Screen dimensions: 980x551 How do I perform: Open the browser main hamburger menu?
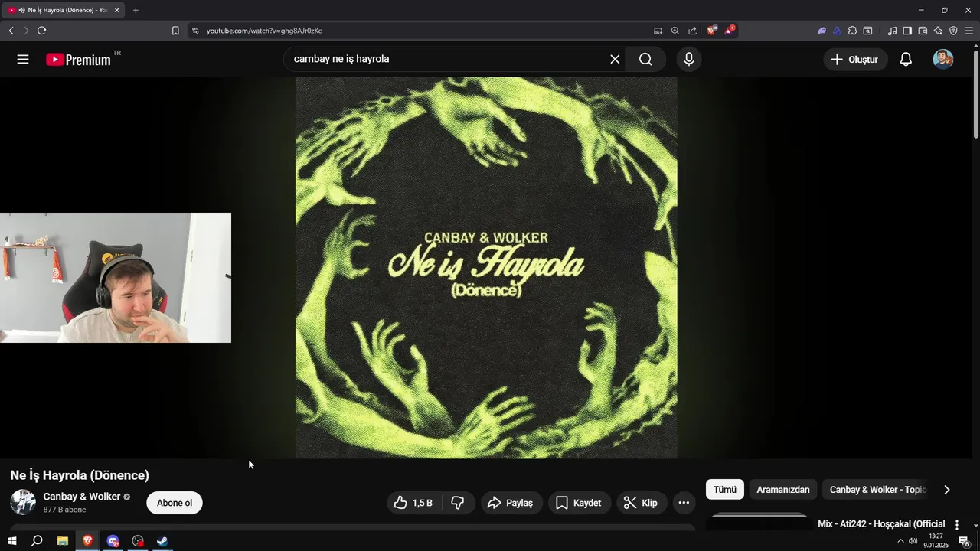point(969,31)
